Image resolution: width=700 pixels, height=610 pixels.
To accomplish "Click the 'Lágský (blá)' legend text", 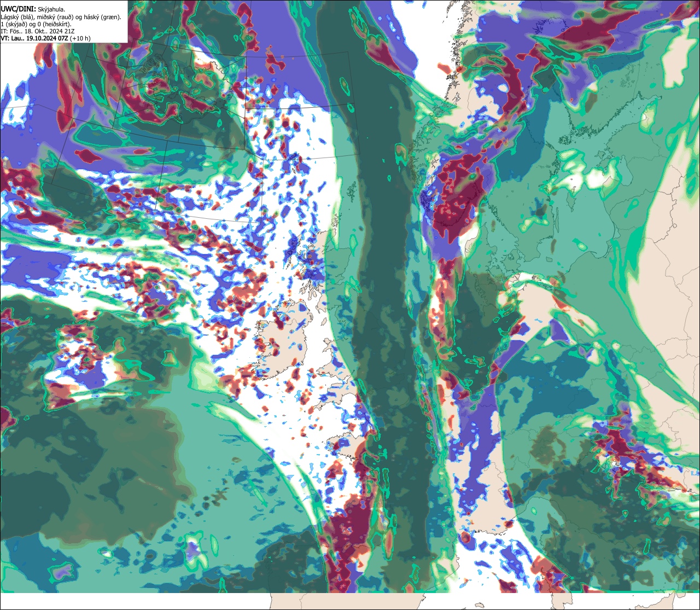I will tap(17, 17).
